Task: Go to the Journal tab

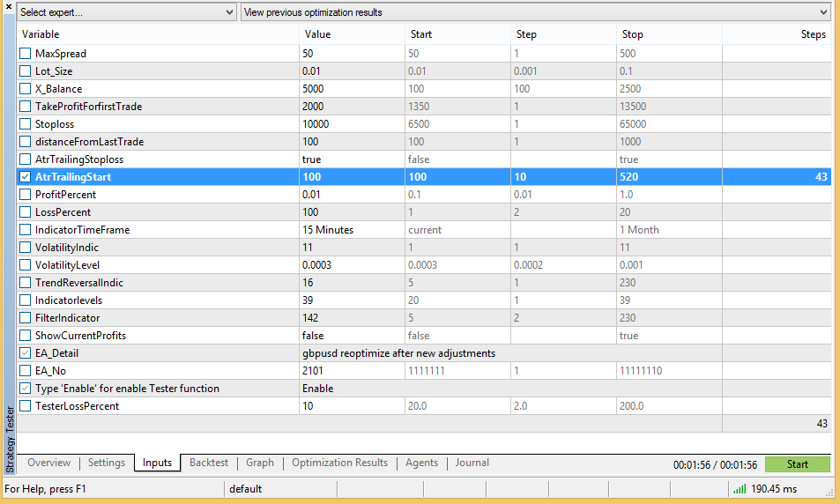Action: point(472,463)
